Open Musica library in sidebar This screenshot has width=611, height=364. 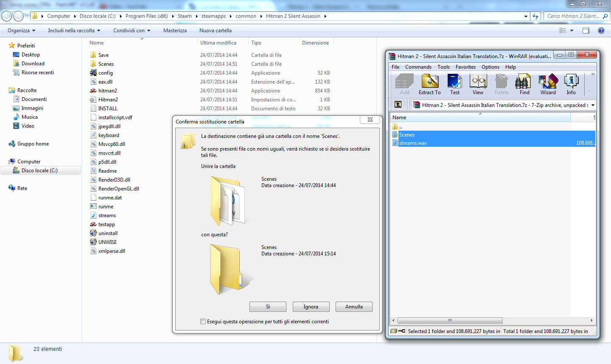[x=30, y=117]
